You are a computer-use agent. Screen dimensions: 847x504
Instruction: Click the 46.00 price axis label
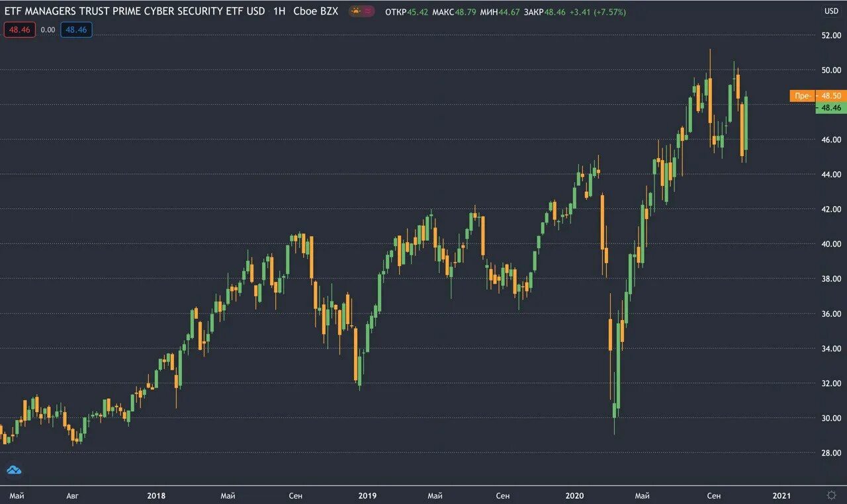tap(830, 140)
